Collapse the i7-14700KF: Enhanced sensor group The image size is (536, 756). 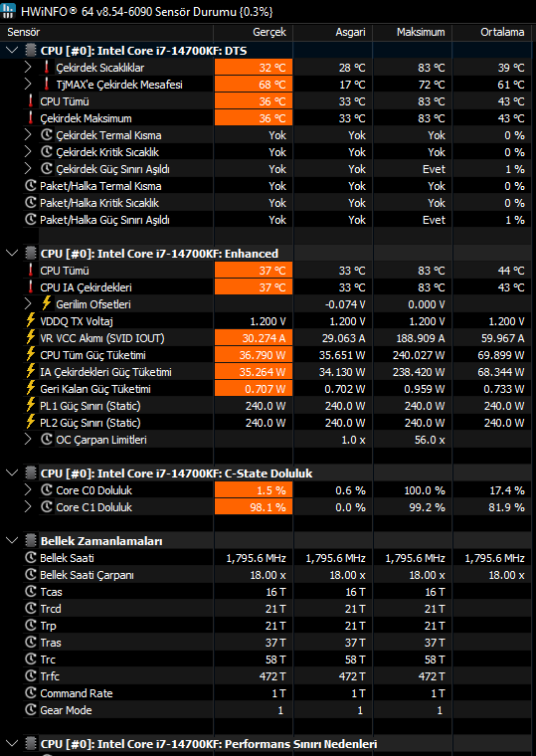click(x=13, y=253)
